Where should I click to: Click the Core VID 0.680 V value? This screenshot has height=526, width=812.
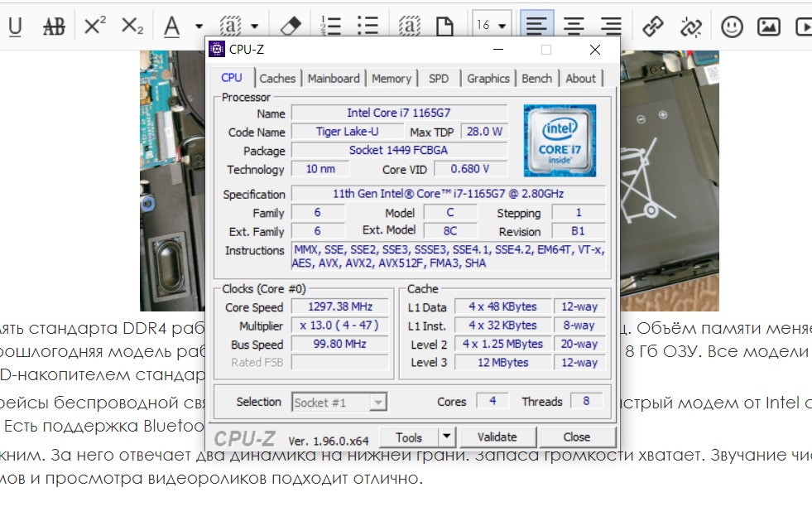(x=470, y=169)
